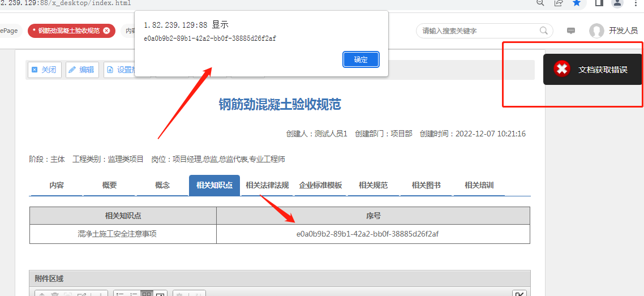
Task: Click the magnifier icon in the search box
Action: click(543, 31)
